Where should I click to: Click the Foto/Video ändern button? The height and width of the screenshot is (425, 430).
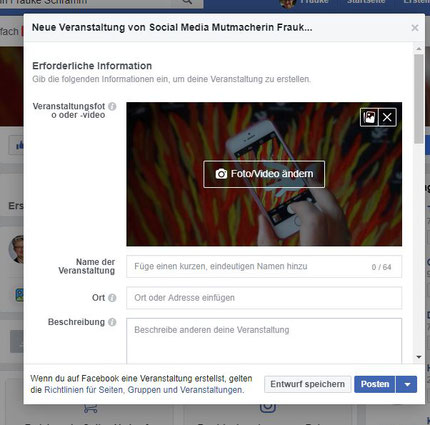(264, 174)
